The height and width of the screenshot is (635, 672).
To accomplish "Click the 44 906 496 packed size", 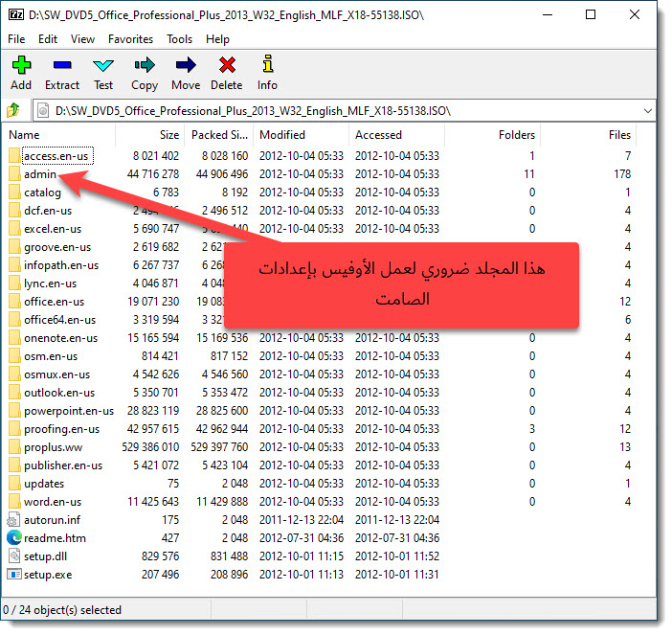I will pyautogui.click(x=222, y=174).
